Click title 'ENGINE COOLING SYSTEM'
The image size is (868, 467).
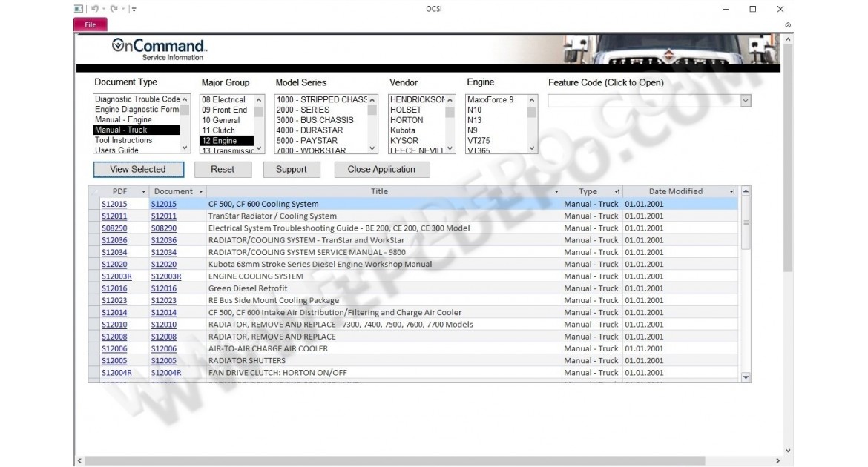[x=256, y=276]
